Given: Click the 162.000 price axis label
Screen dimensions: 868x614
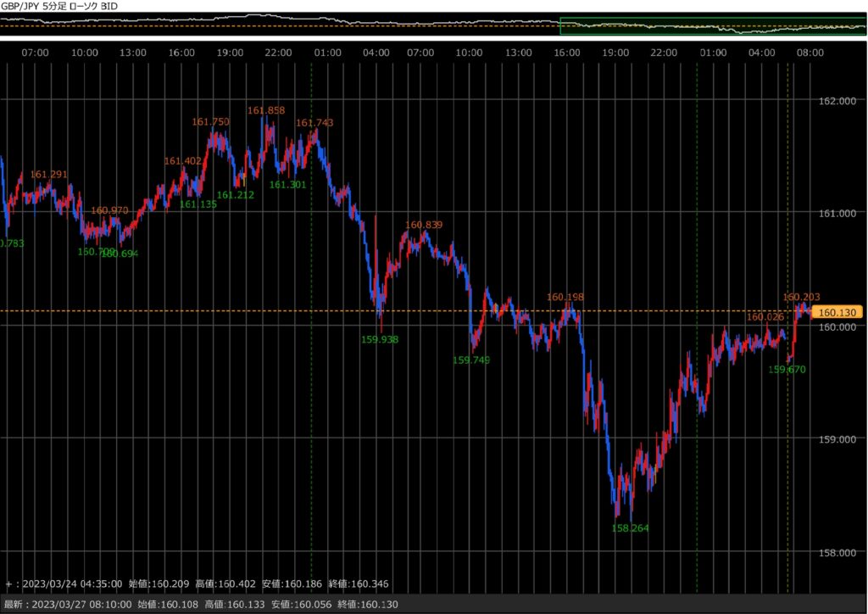Looking at the screenshot, I should point(837,101).
